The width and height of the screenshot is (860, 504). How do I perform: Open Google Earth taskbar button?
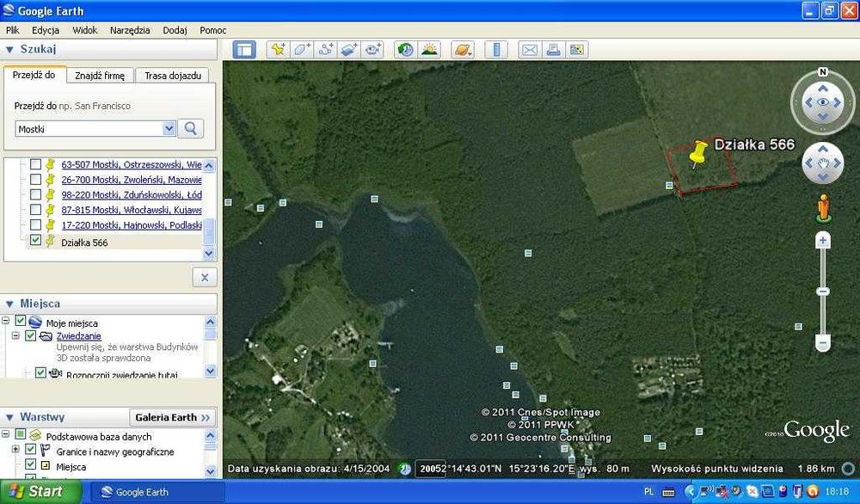157,492
